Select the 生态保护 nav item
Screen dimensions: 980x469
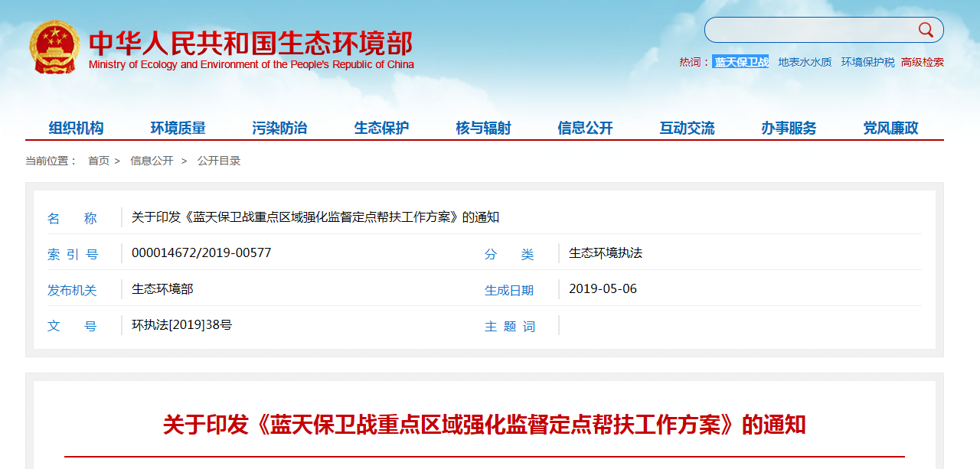tap(382, 128)
